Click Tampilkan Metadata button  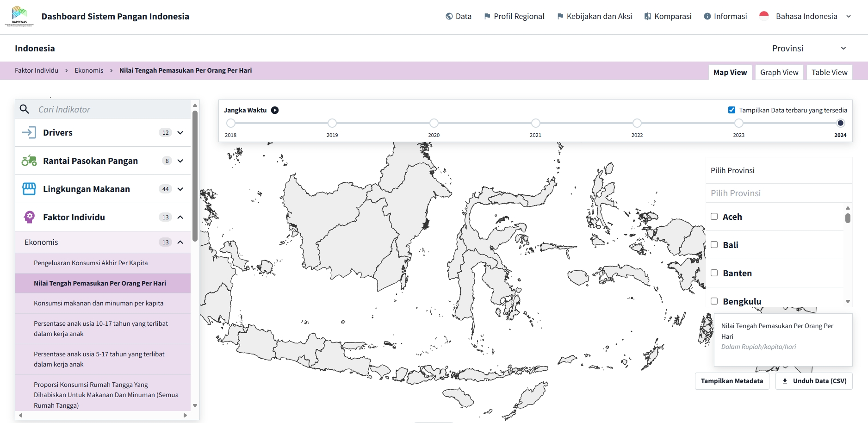[732, 381]
